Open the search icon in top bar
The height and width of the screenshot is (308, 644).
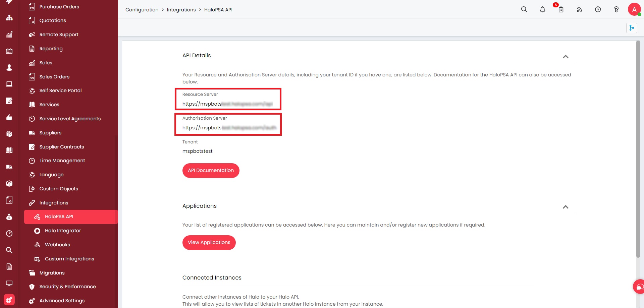tap(524, 9)
